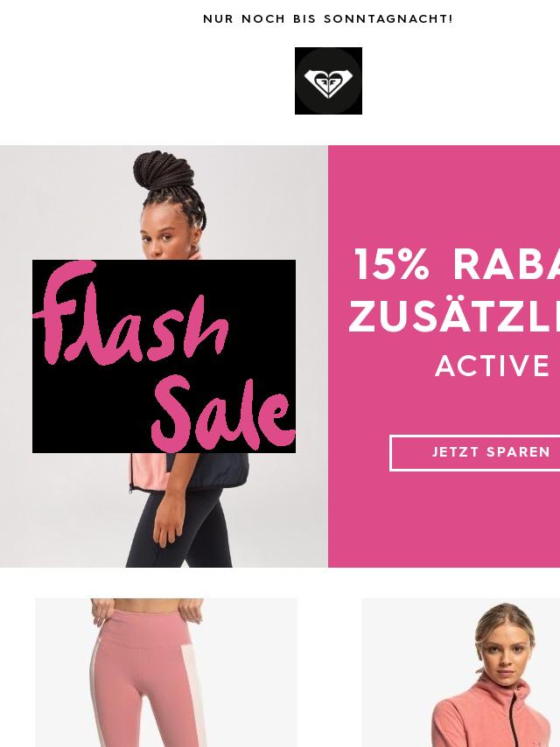Click the 'ACTIVE' text in pink banner
Screen dimensions: 560x747
pyautogui.click(x=493, y=366)
